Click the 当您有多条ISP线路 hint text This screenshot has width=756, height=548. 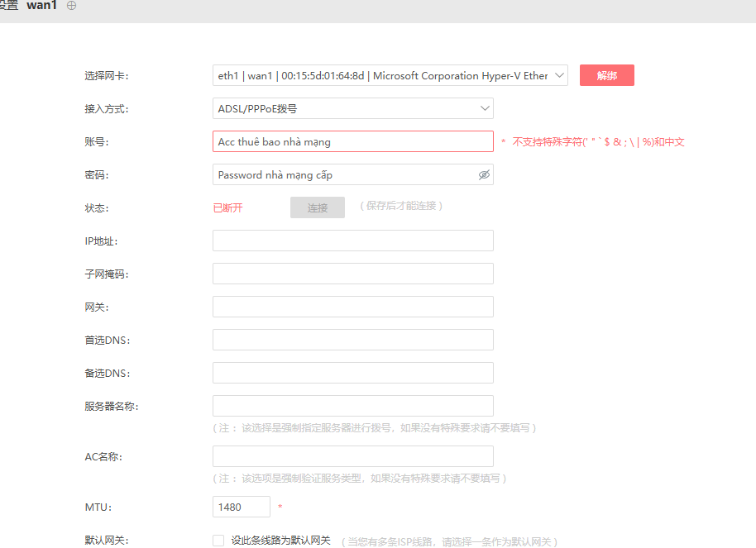pos(449,542)
